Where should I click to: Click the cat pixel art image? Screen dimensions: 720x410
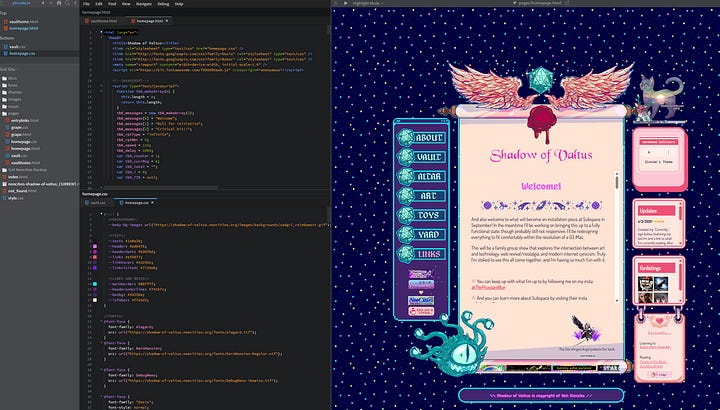(660, 98)
